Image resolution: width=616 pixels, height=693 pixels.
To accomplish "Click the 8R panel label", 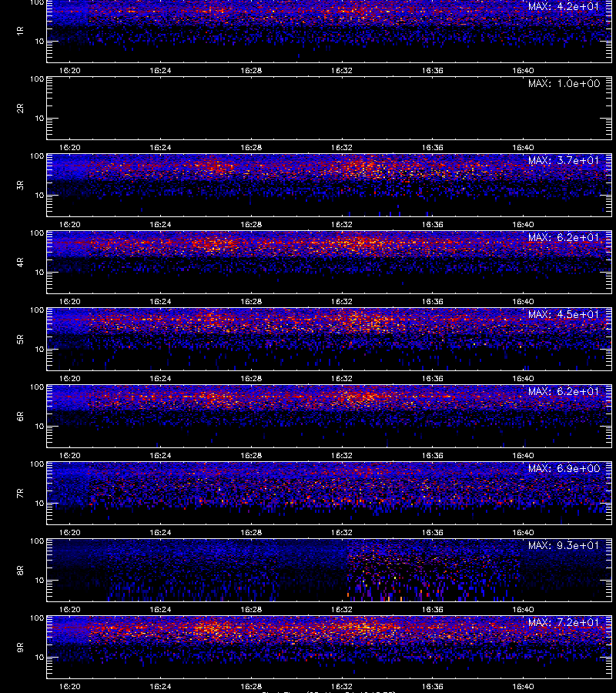I will 20,571.
